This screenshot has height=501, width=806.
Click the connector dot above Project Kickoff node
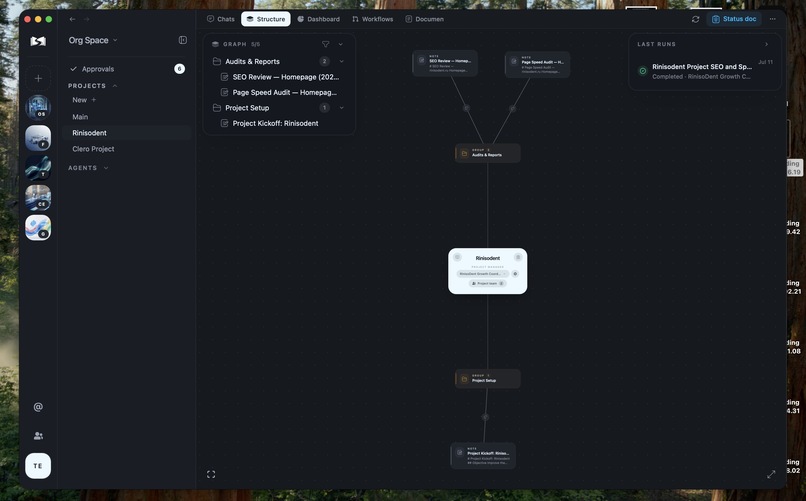pyautogui.click(x=485, y=417)
